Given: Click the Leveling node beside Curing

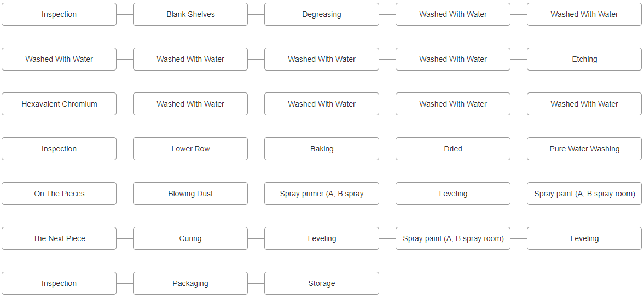Looking at the screenshot, I should point(322,238).
